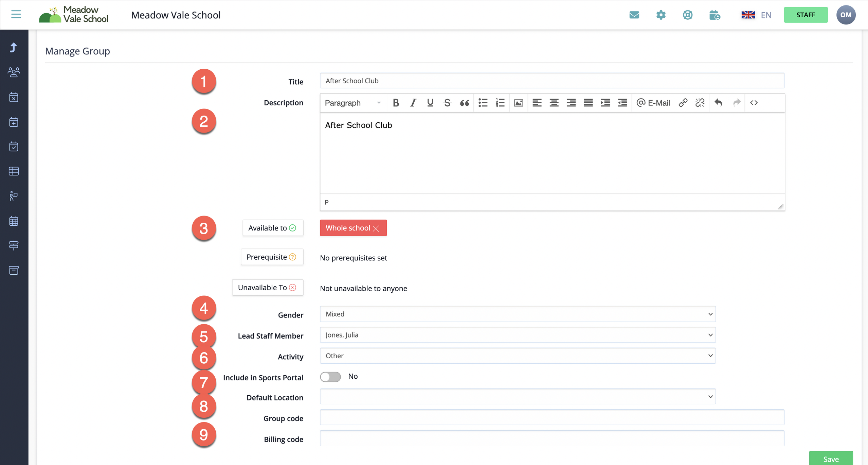868x465 pixels.
Task: Click the people group sidebar icon
Action: (14, 72)
